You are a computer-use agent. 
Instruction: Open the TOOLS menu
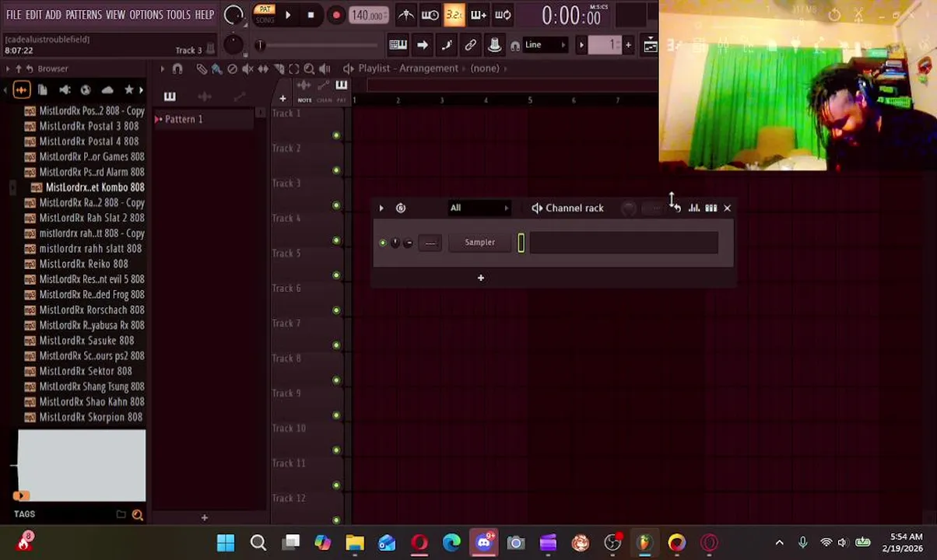click(178, 15)
